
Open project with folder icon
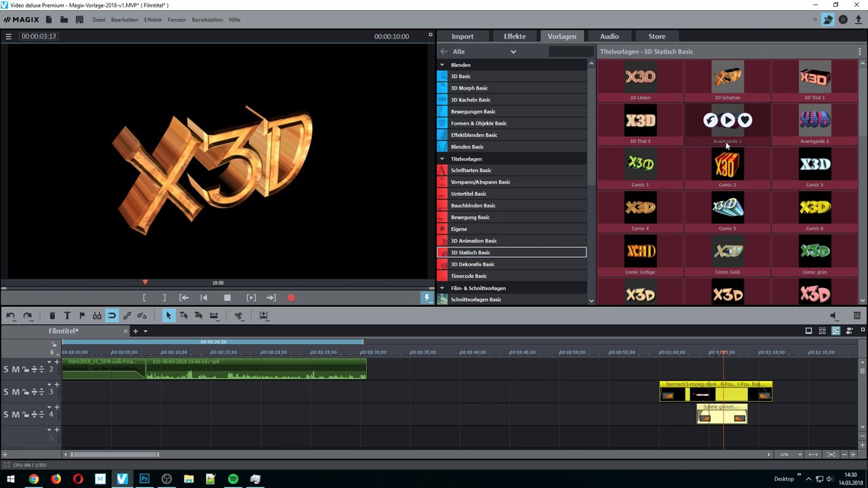(64, 20)
